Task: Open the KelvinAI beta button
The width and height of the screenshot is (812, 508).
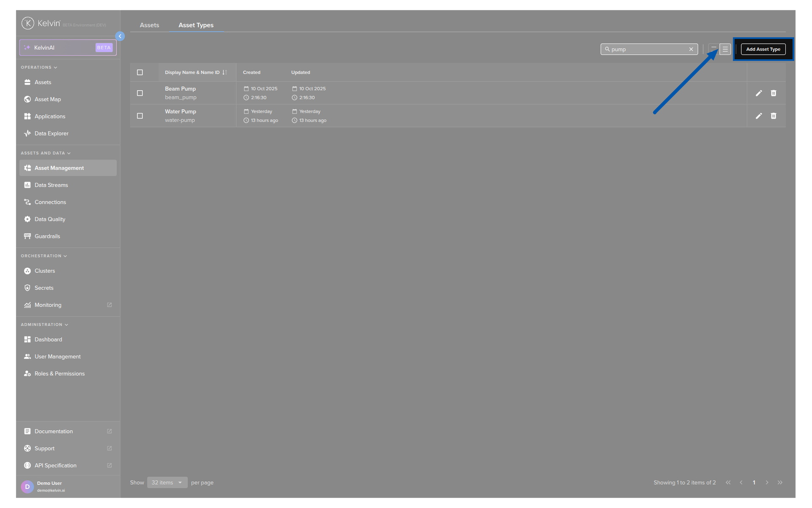Action: (x=68, y=48)
